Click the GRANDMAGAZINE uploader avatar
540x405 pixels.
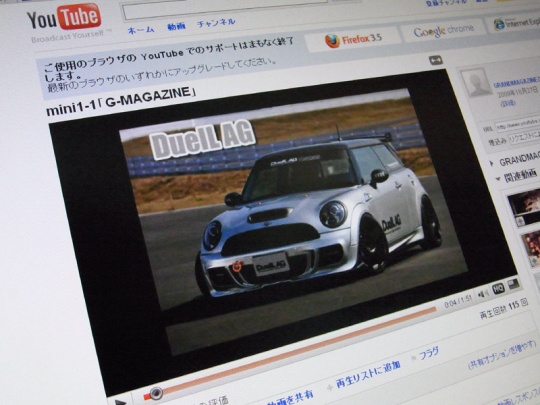(x=476, y=83)
